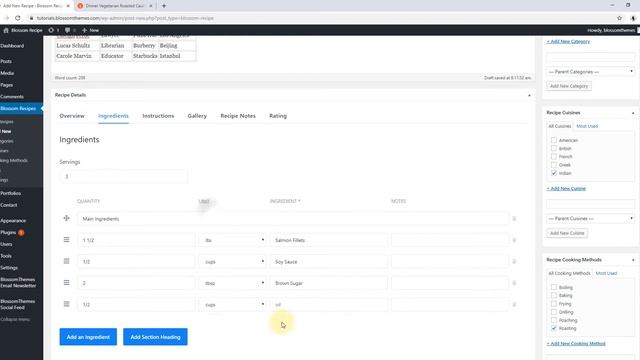
Task: Click the Add Section Heading button
Action: click(x=155, y=337)
